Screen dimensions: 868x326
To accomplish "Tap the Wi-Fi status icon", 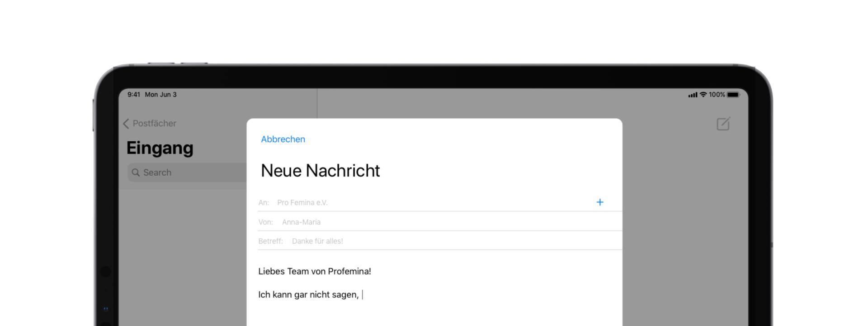I will [703, 95].
